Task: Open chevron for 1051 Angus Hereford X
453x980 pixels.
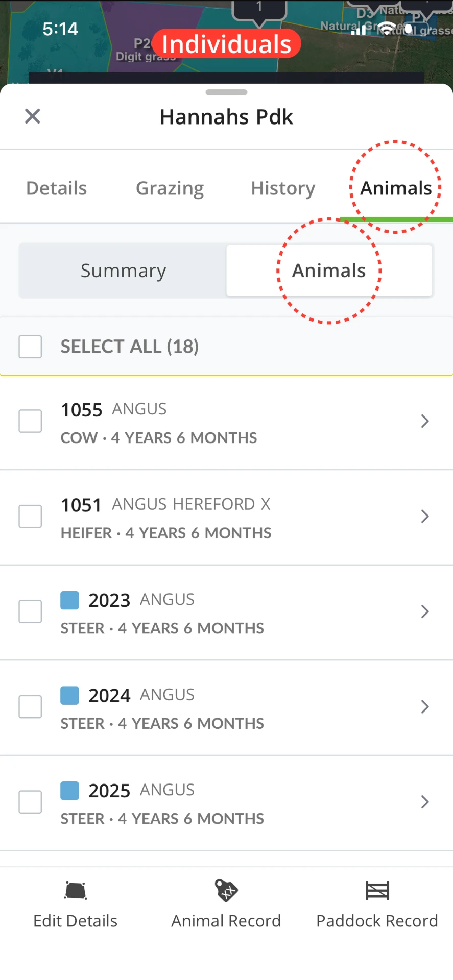Action: pos(425,516)
